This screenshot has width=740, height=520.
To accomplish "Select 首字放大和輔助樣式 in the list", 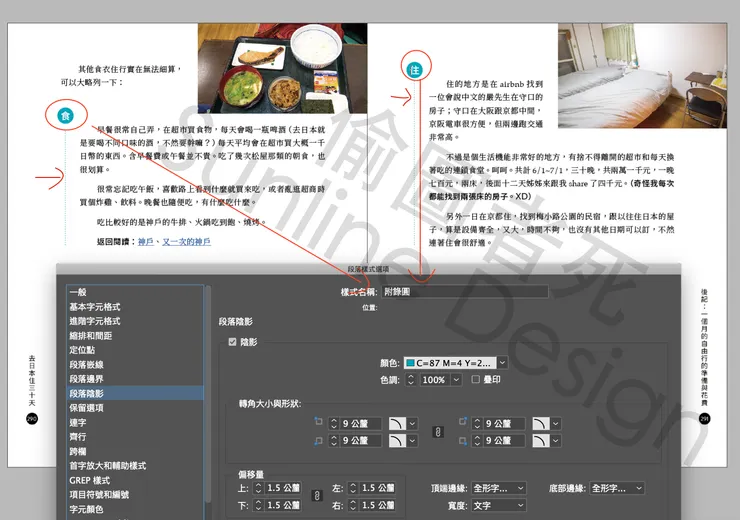I will tap(135, 466).
